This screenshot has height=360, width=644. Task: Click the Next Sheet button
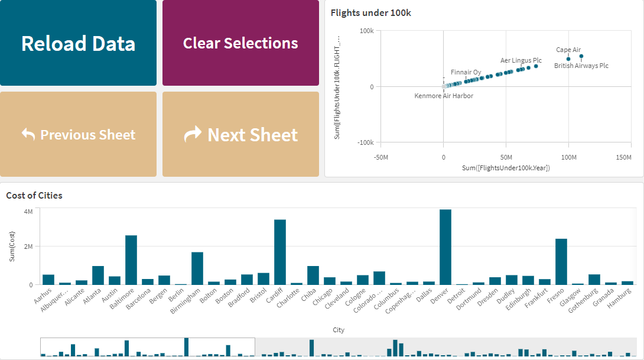(x=240, y=134)
